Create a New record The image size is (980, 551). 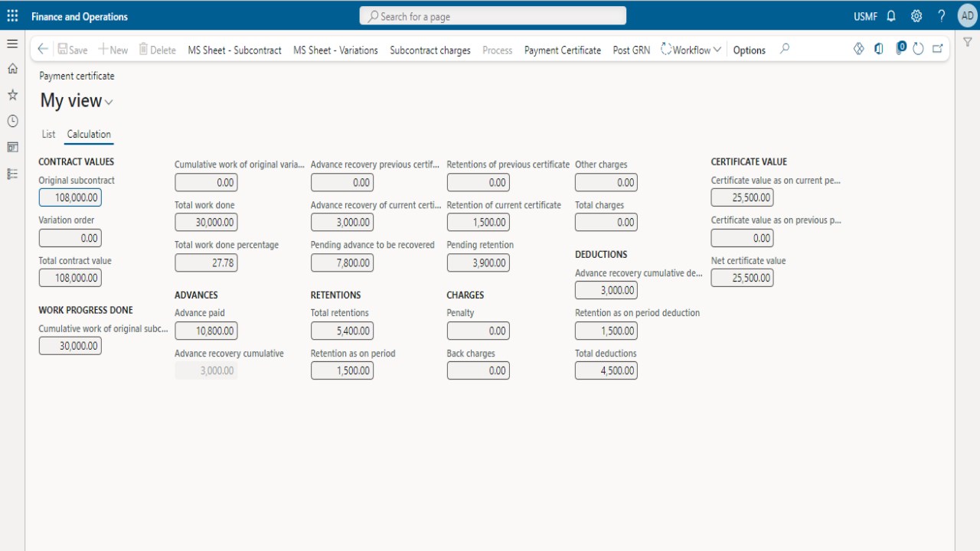(x=113, y=50)
